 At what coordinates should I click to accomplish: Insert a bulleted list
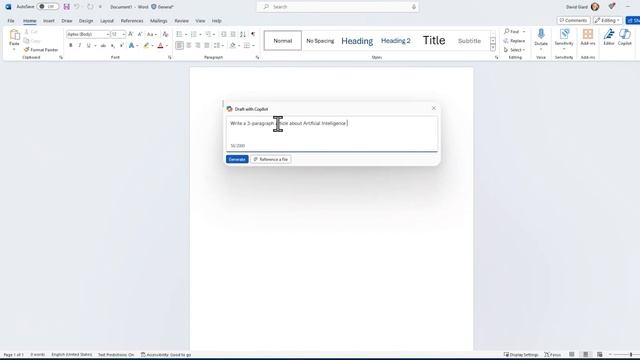point(179,34)
